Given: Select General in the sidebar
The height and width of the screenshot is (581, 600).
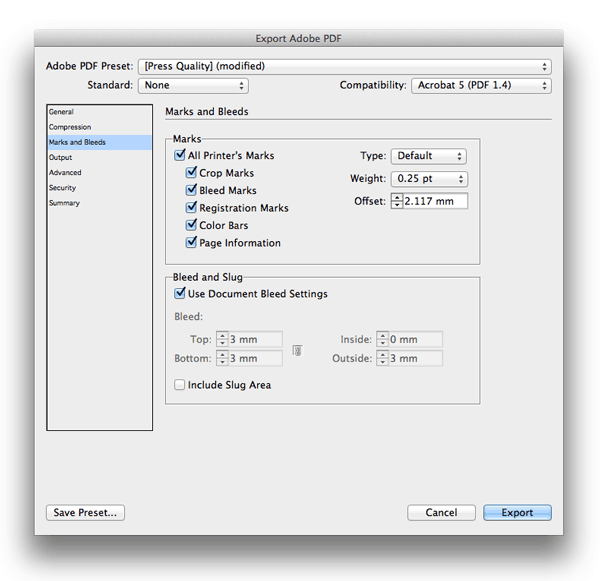Looking at the screenshot, I should coord(99,112).
